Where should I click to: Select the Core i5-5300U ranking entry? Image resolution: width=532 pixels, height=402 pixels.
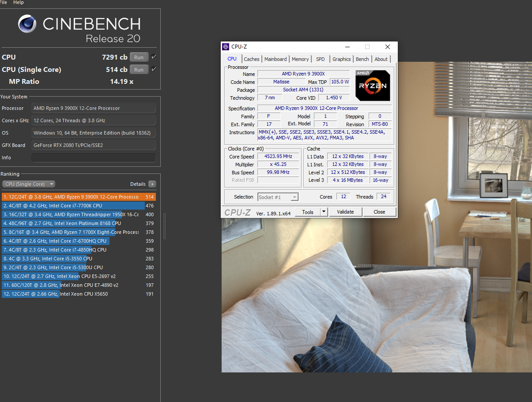pyautogui.click(x=79, y=267)
